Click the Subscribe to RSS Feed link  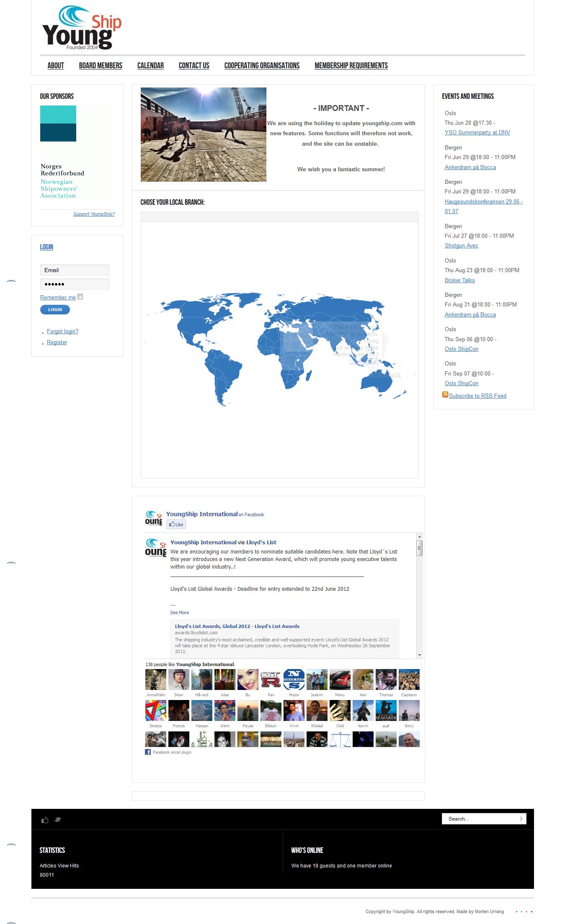[x=477, y=396]
